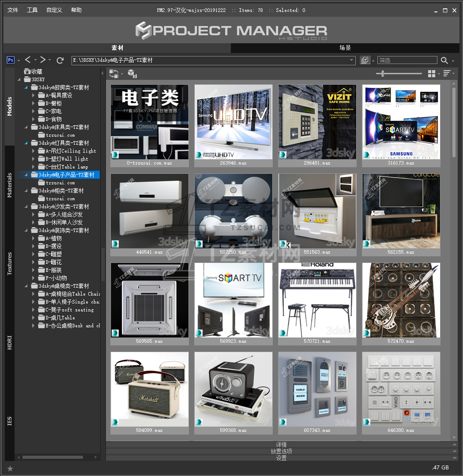Refresh the current folder listing

(x=60, y=60)
